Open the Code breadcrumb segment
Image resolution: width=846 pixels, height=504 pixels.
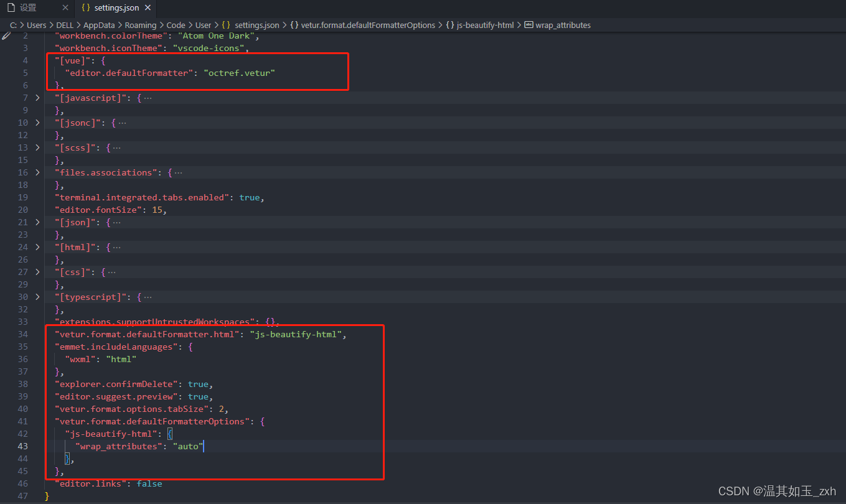click(x=176, y=25)
